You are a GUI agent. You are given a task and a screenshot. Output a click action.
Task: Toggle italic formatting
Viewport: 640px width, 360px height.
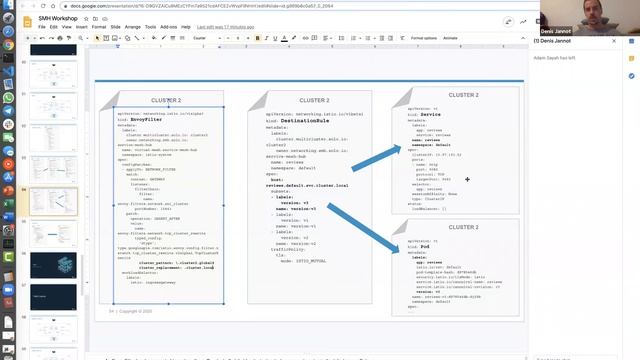click(267, 38)
